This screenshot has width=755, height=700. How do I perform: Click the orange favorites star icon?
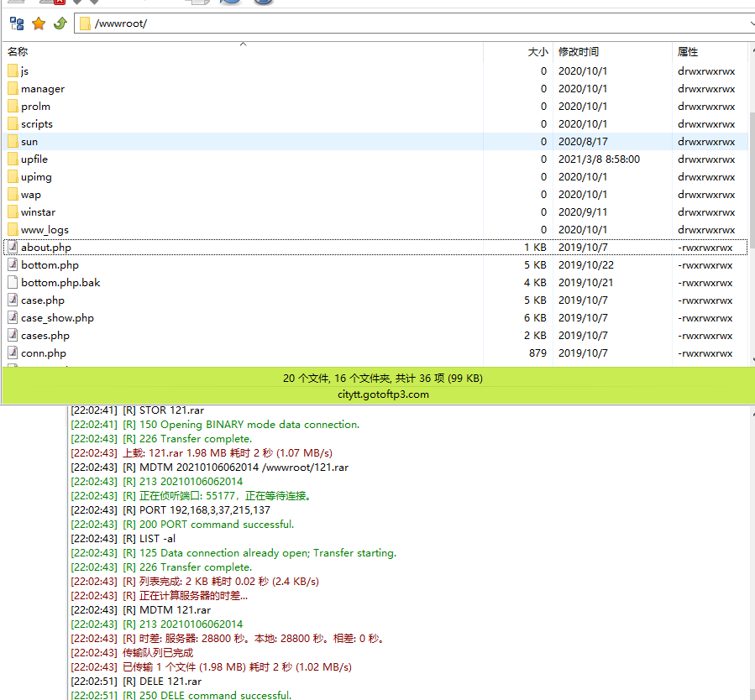38,24
